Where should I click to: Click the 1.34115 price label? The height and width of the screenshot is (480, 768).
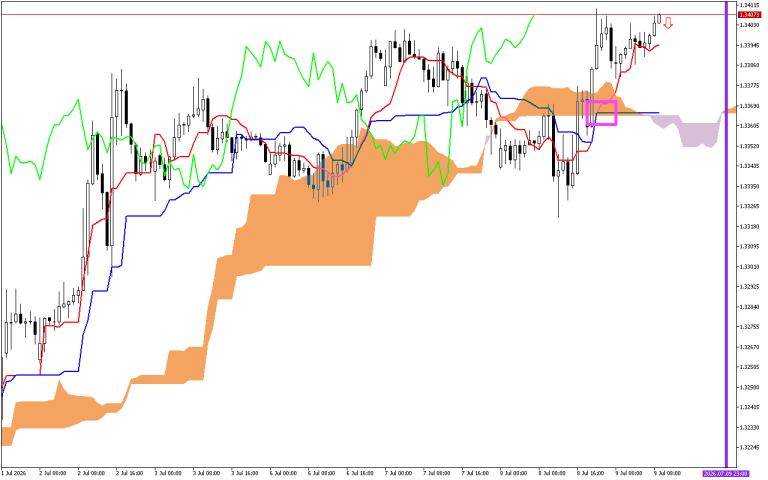coord(749,5)
